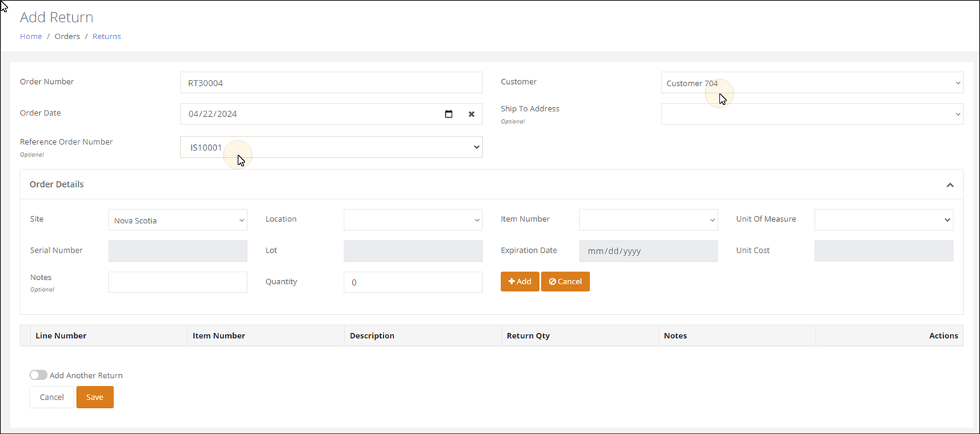Screen dimensions: 980x434
Task: Click the white Cancel button beside Save
Action: [52, 397]
